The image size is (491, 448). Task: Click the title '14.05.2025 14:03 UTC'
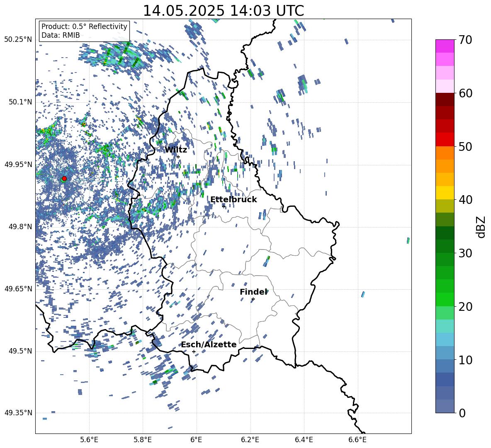tap(223, 11)
